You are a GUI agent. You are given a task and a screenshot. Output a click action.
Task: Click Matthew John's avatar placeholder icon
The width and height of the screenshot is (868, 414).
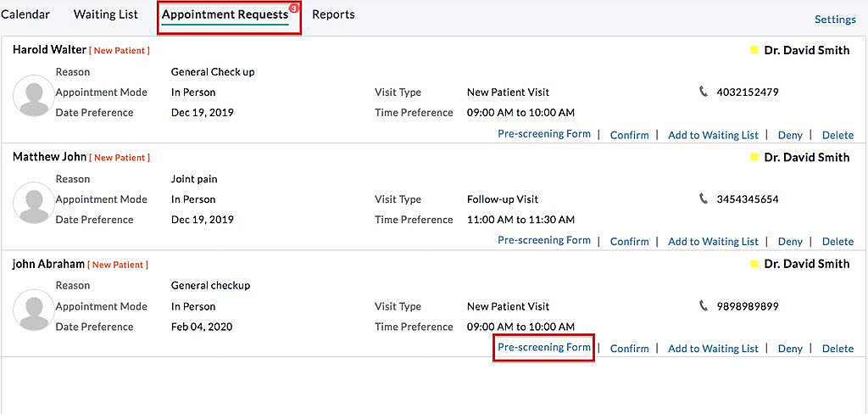pos(34,203)
